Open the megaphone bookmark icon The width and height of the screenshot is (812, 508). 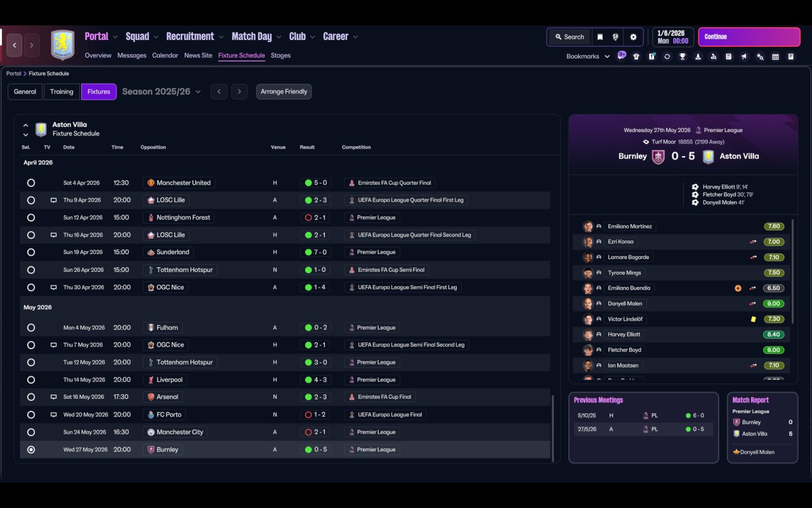coord(744,57)
